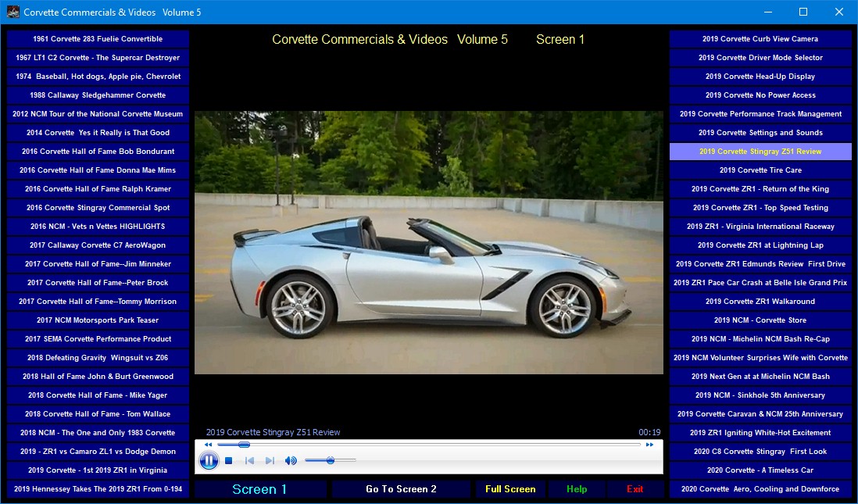Select 1974 Baseball, Hot dogs, Apple pie
This screenshot has height=504, width=858.
[98, 77]
